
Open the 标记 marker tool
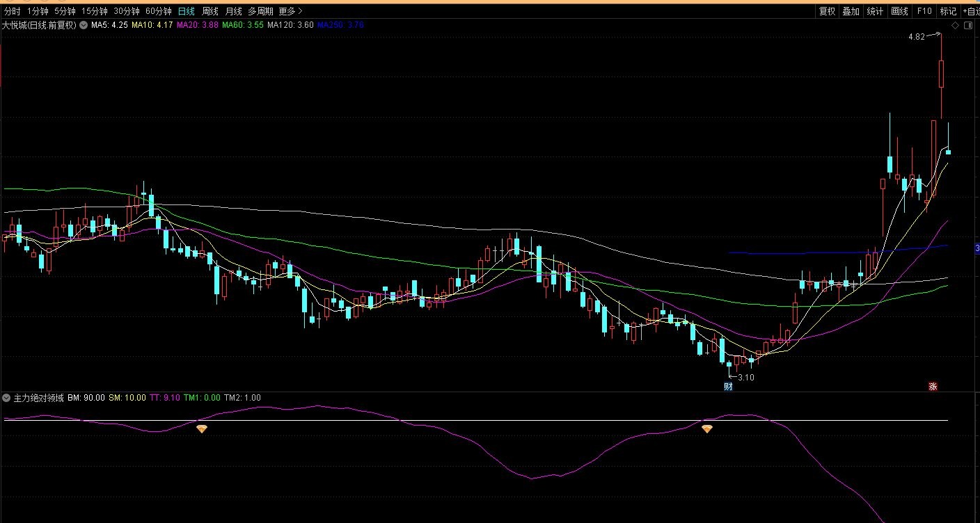pyautogui.click(x=948, y=11)
